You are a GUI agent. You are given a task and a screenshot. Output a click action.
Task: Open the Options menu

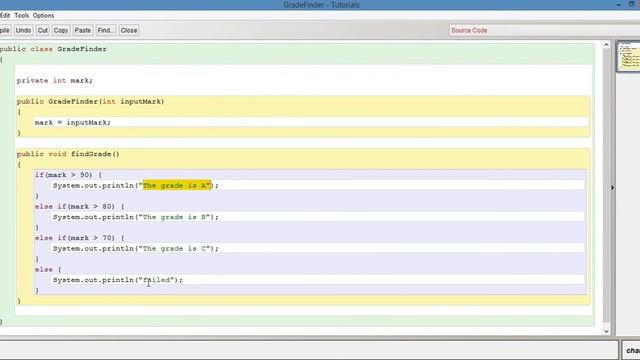(x=43, y=16)
